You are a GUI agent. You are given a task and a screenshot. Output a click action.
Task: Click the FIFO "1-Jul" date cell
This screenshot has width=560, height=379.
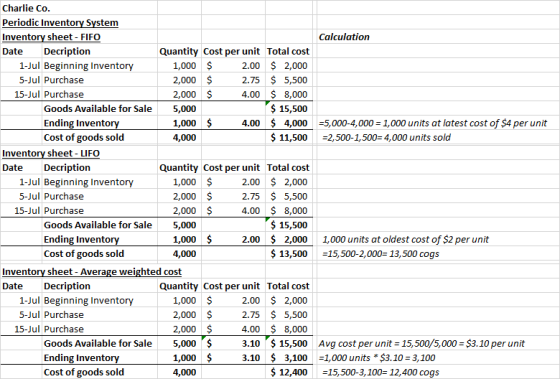(29, 66)
